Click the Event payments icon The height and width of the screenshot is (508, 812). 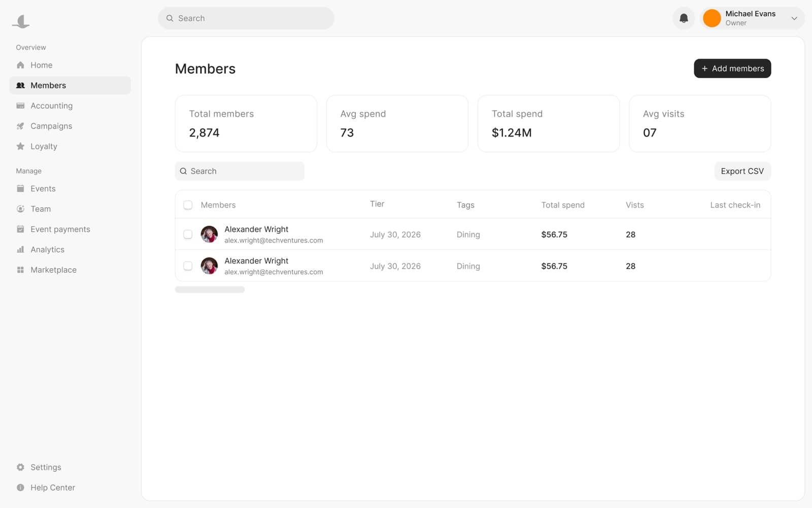20,229
